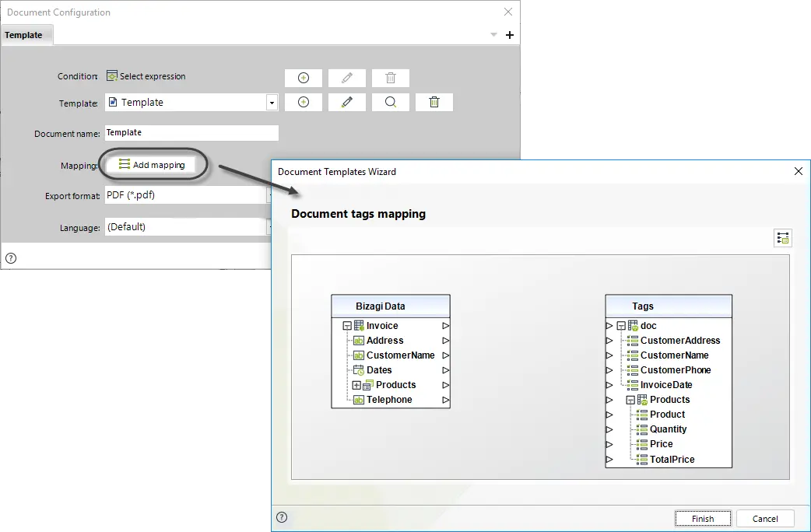Open the Export format combo box
Screen dimensions: 811x532
point(188,195)
